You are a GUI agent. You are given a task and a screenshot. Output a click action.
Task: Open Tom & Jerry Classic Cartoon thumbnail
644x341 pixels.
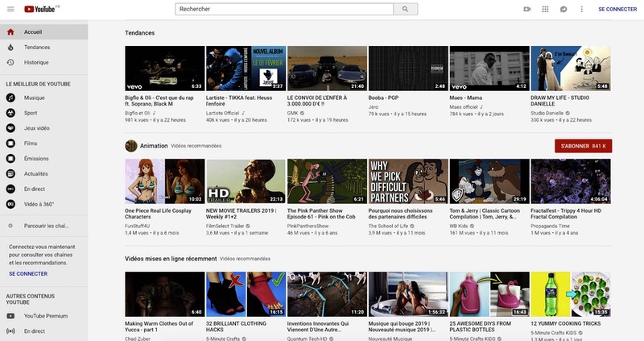[x=489, y=181]
